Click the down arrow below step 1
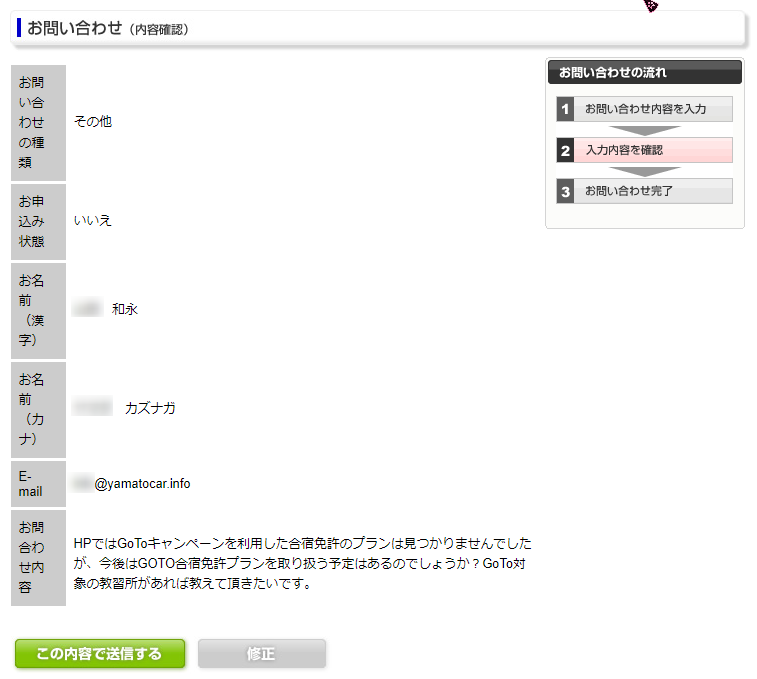 click(x=644, y=130)
